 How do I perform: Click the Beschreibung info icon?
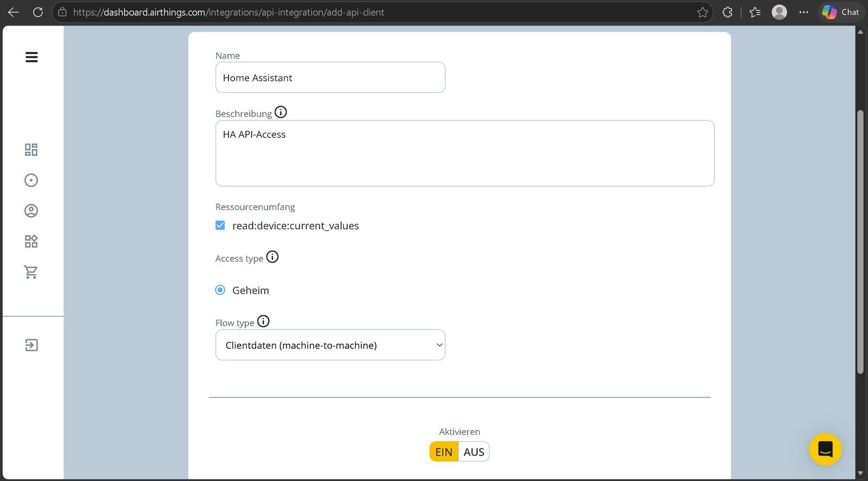(280, 112)
